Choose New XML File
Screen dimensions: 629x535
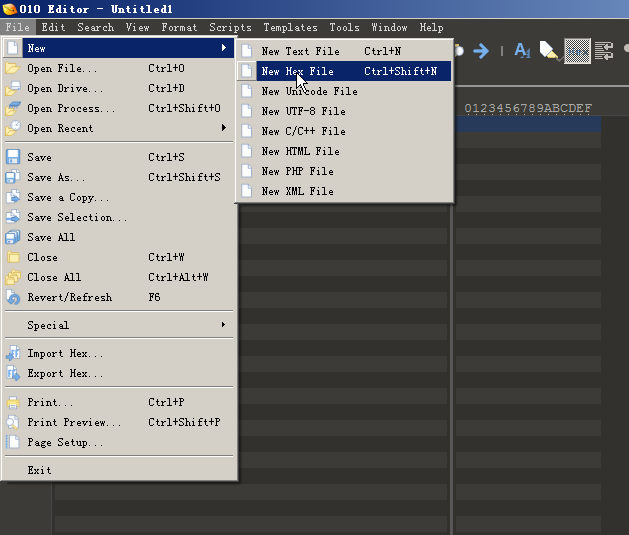click(345, 191)
